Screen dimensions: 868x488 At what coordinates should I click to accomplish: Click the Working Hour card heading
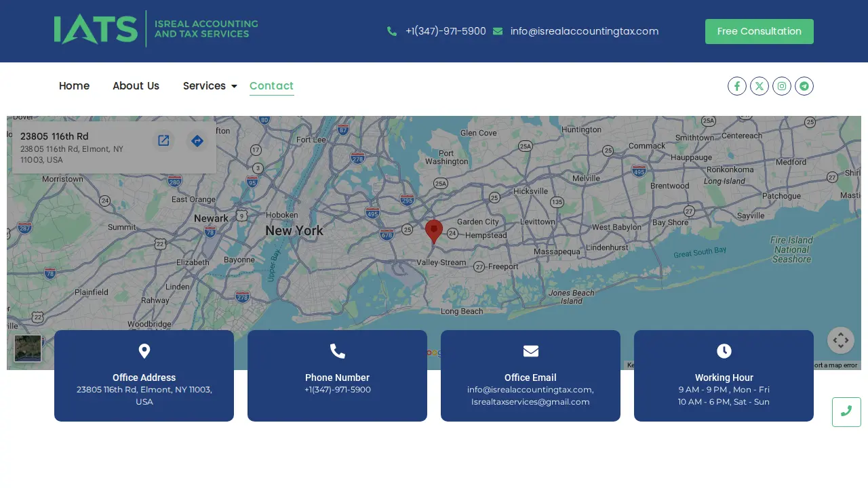[724, 378]
